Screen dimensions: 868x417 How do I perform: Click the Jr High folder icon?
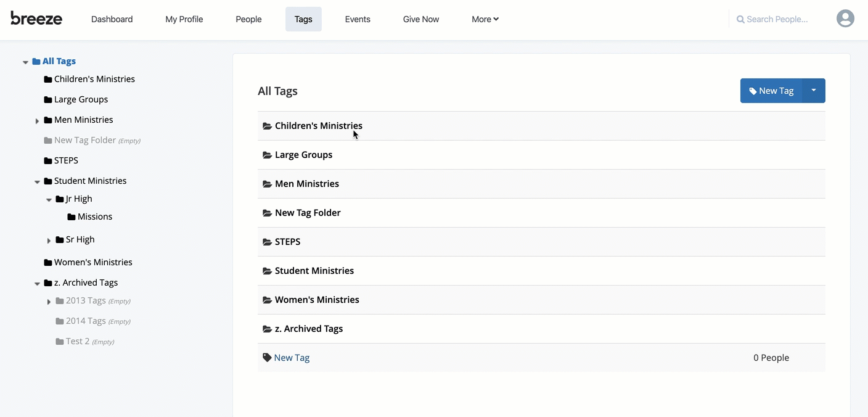[x=60, y=199]
